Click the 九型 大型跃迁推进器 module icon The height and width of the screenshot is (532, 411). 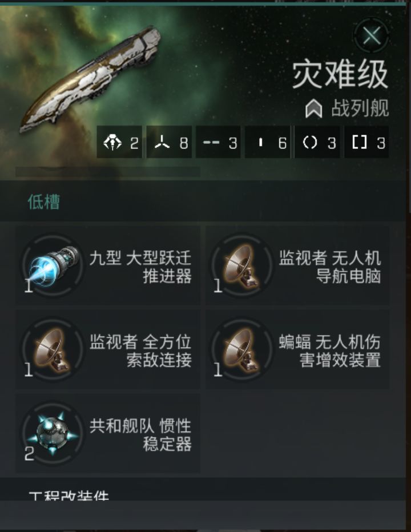pos(53,265)
